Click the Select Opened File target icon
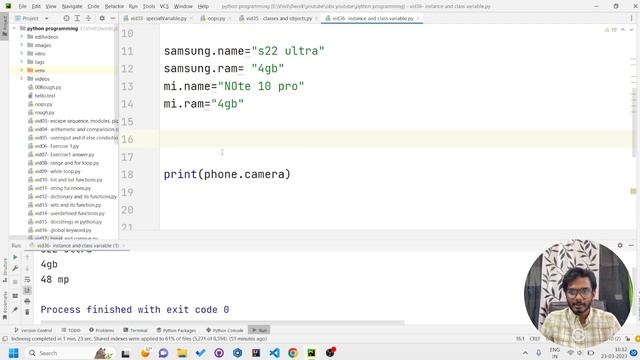The image size is (640, 360). [x=67, y=18]
